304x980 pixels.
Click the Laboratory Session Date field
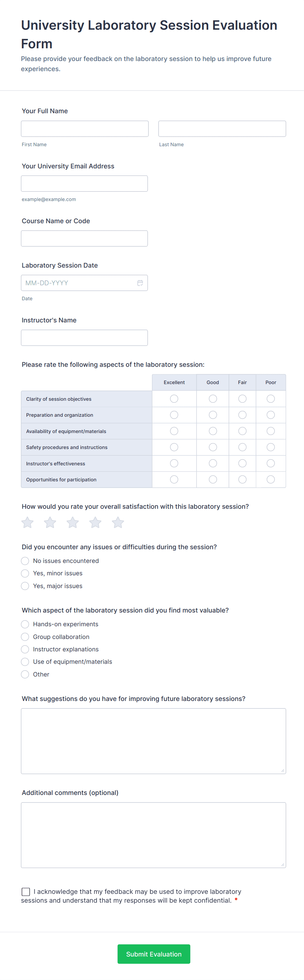(78, 283)
